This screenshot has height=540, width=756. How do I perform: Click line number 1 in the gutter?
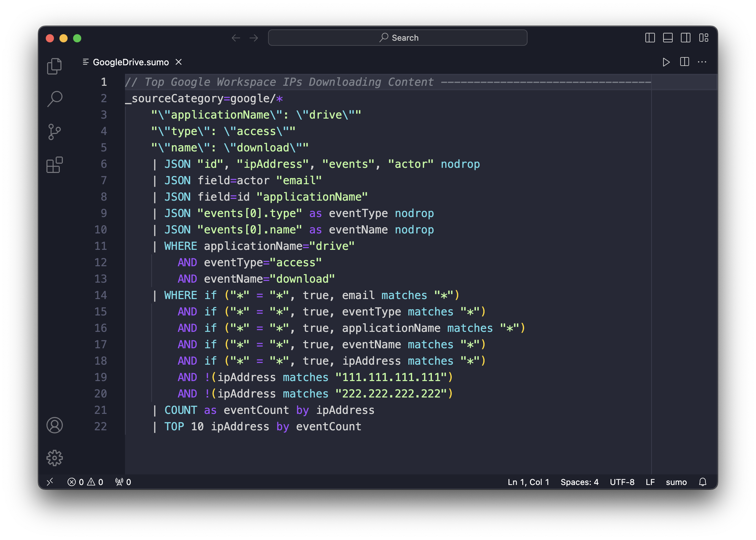point(103,82)
